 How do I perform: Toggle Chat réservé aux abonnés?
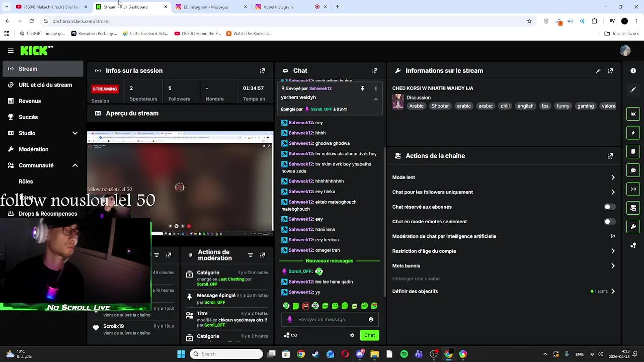pos(609,207)
